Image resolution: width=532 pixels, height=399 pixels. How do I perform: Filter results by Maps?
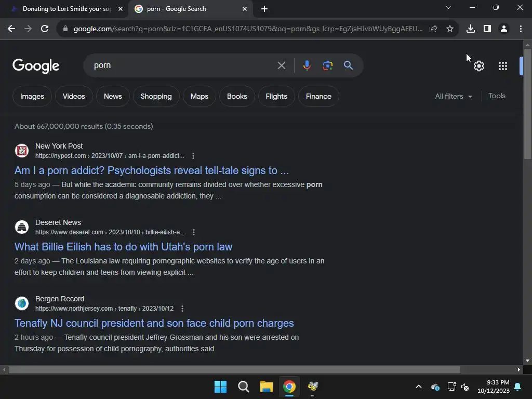pos(199,96)
